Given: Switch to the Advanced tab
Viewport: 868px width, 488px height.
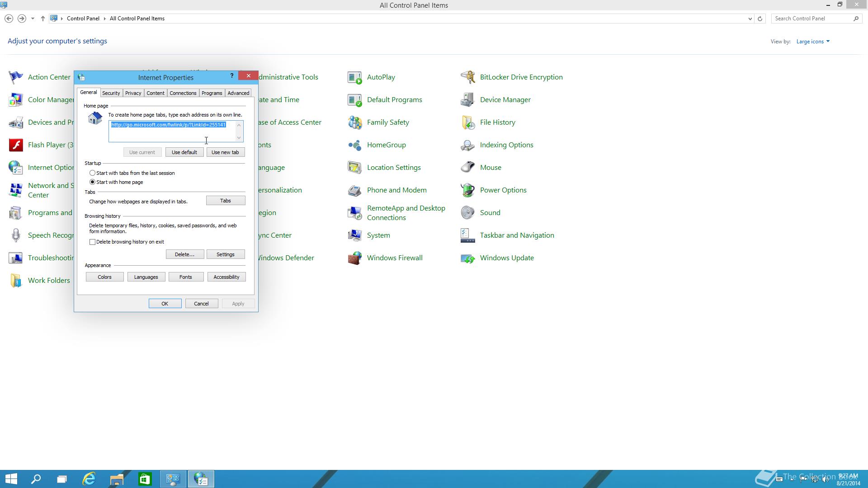Looking at the screenshot, I should pyautogui.click(x=238, y=93).
